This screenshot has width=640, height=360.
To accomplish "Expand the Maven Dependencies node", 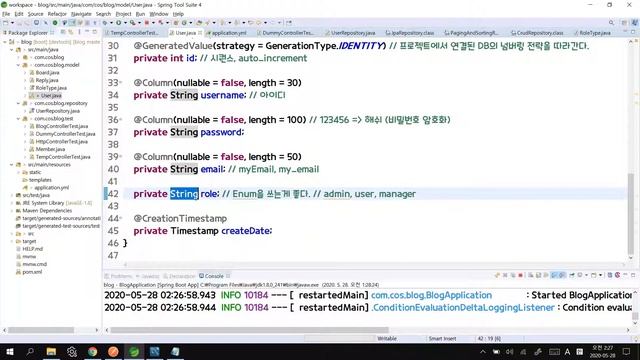I will tap(12, 211).
